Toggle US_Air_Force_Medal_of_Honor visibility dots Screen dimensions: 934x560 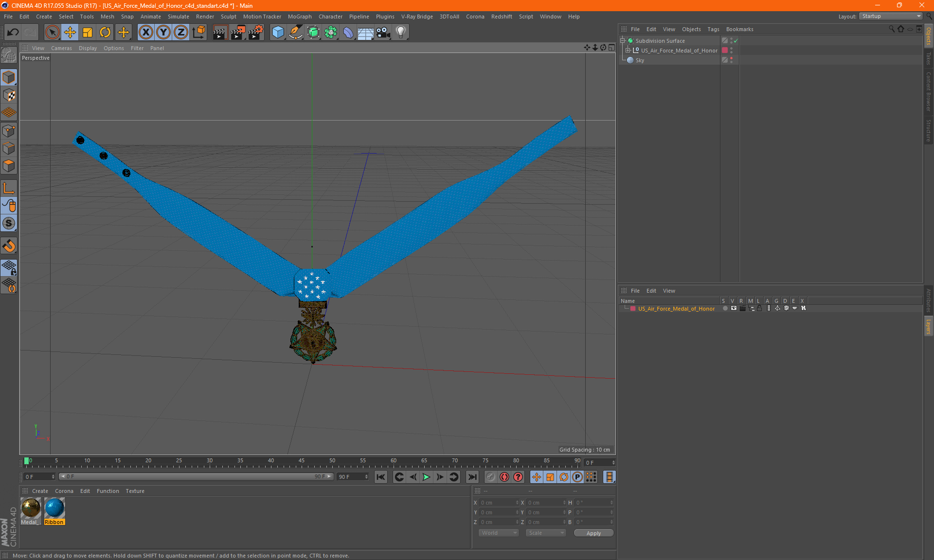[731, 50]
